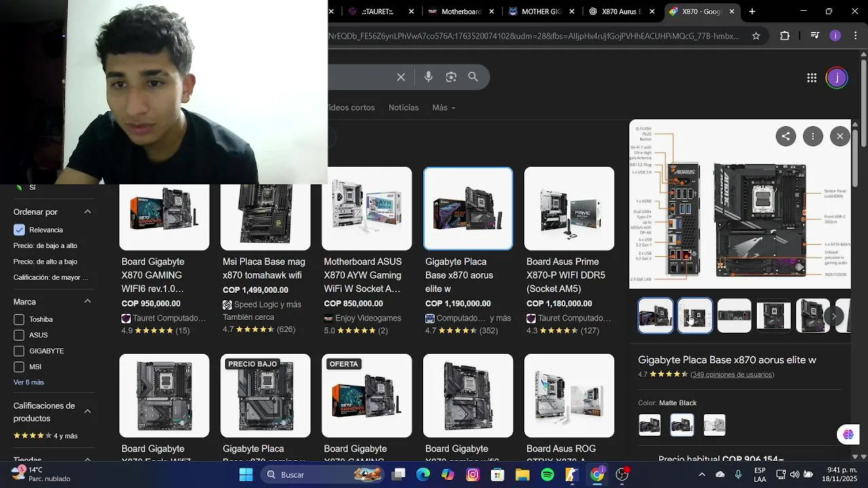
Task: Start voice search with the microphone icon
Action: click(x=429, y=77)
